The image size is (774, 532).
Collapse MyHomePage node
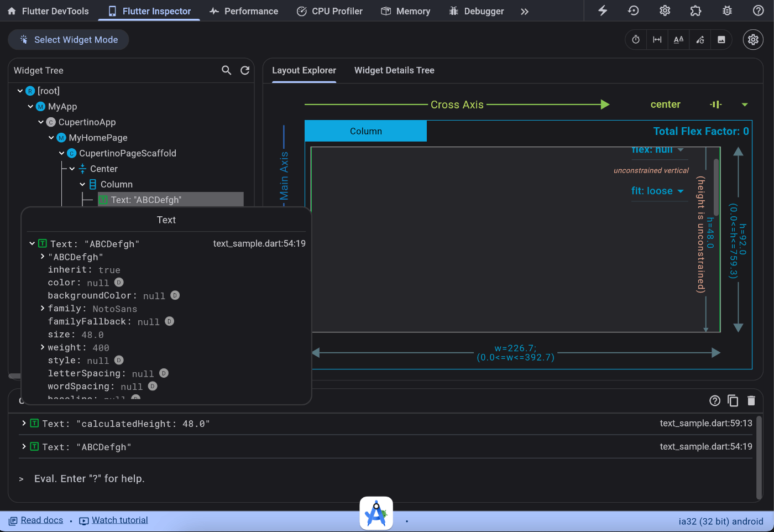[51, 137]
